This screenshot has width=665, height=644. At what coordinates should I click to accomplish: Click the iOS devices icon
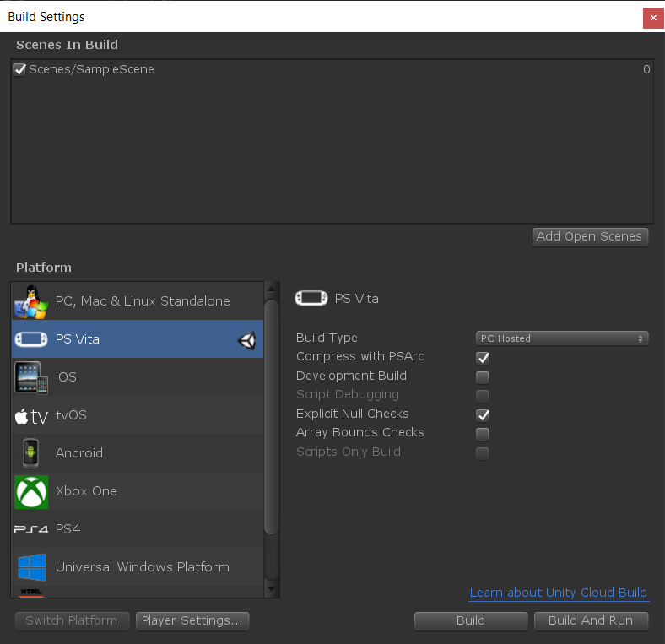click(x=31, y=377)
